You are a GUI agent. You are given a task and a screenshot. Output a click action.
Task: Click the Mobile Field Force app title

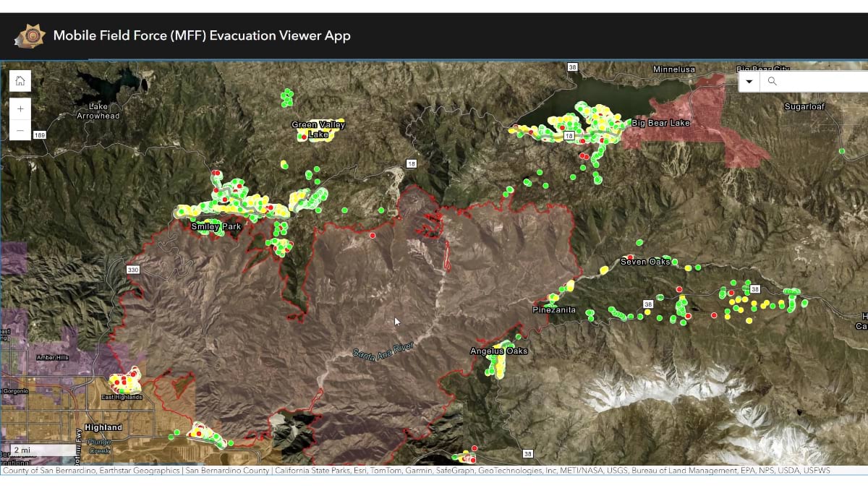203,35
